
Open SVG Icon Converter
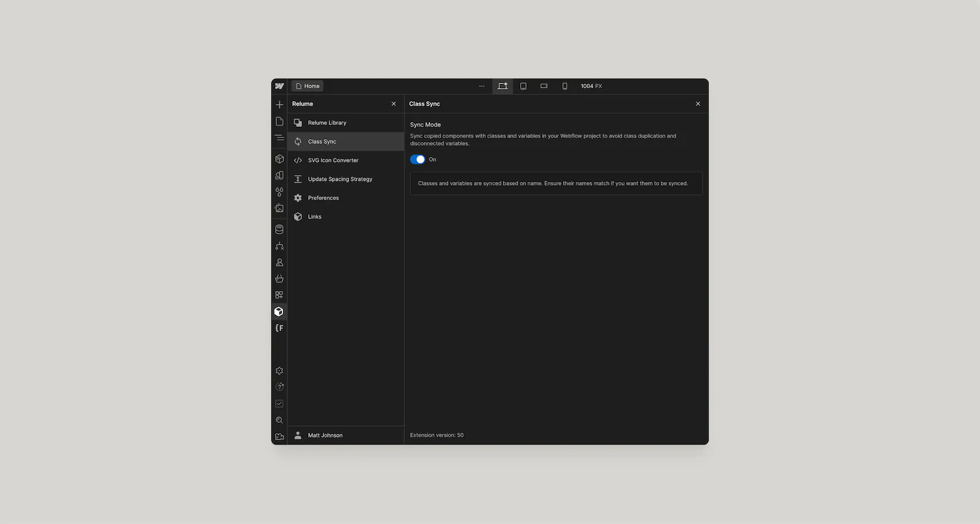point(346,161)
